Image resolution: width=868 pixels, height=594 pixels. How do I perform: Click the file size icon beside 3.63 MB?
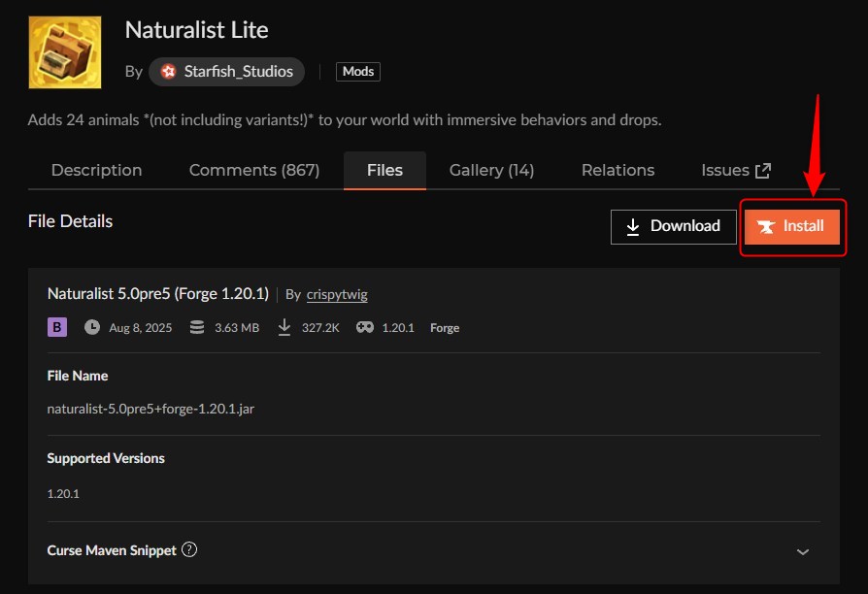tap(197, 327)
